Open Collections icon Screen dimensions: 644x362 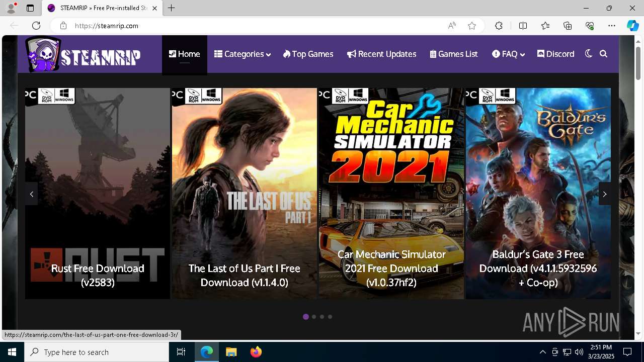(x=568, y=26)
